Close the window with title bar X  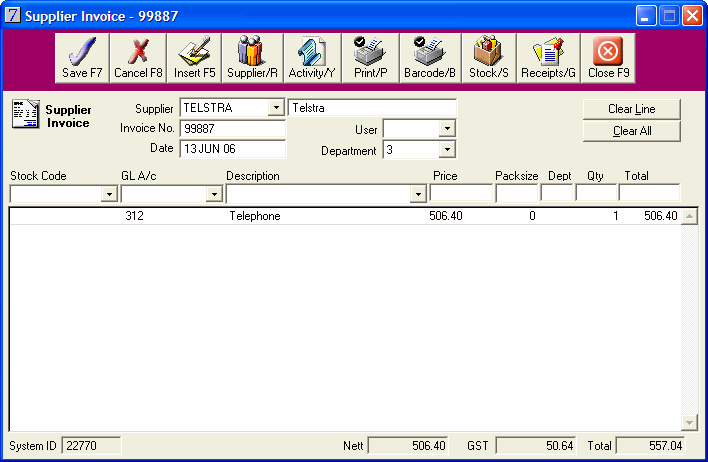tap(692, 16)
